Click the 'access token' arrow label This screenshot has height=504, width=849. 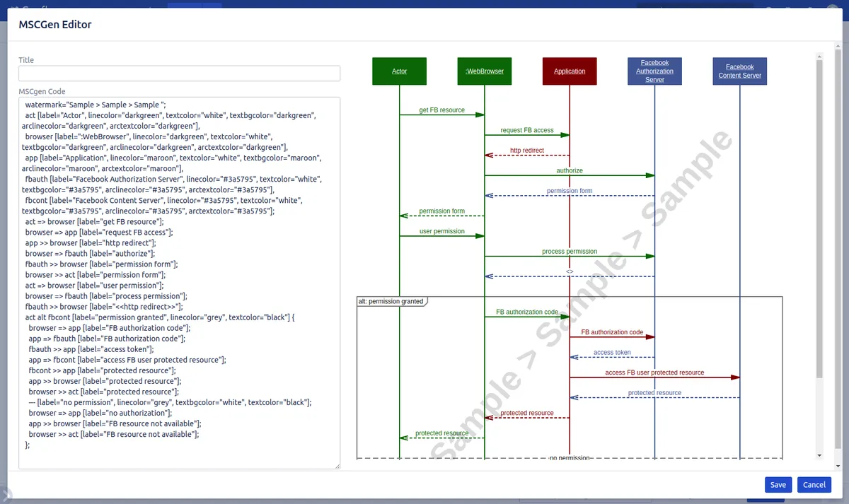(612, 352)
